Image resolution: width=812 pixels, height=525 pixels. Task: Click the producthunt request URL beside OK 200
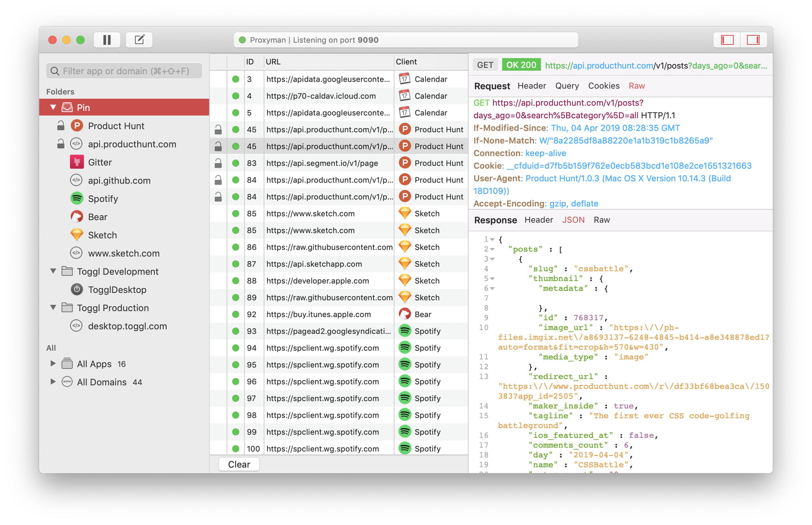[x=656, y=65]
